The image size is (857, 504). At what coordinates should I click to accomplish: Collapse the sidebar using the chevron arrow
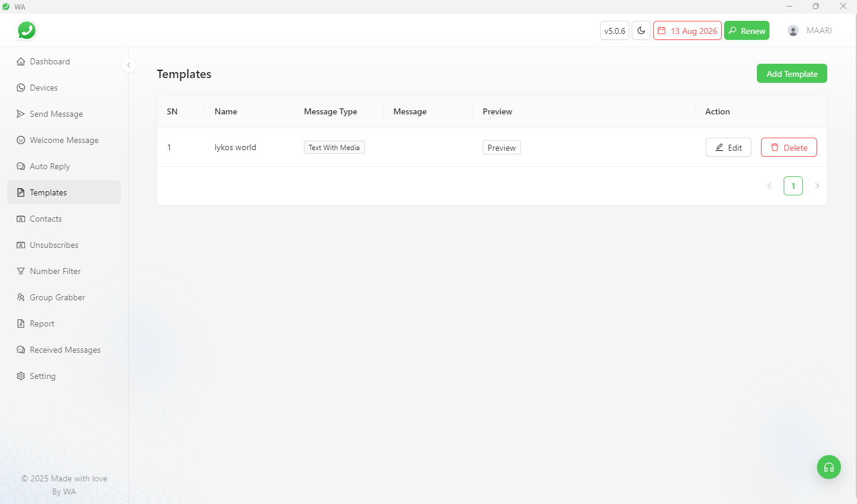(x=129, y=65)
